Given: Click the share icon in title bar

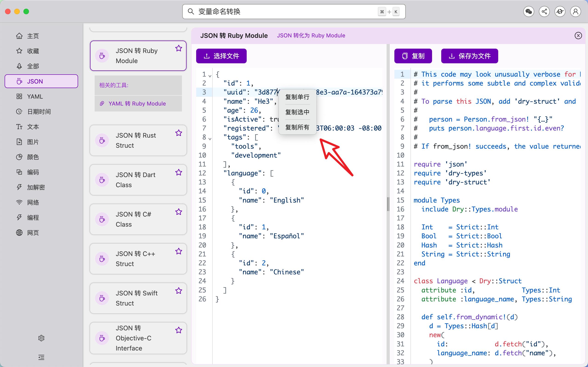Looking at the screenshot, I should (544, 11).
